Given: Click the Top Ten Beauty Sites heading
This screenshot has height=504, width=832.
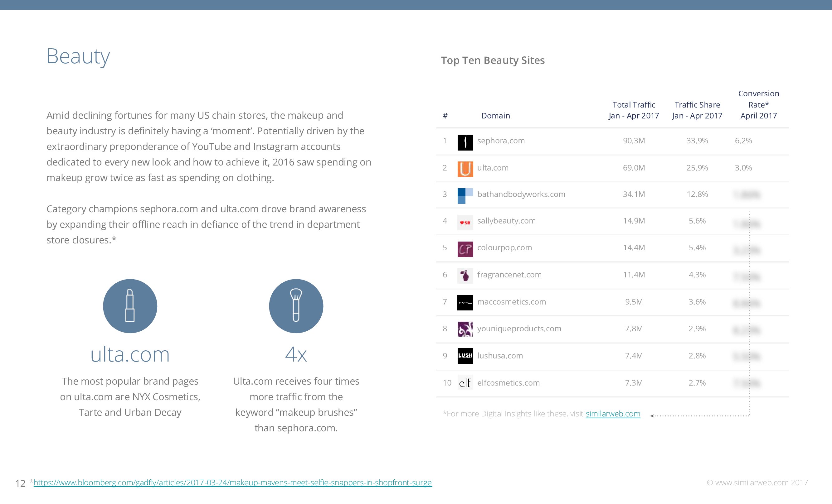Looking at the screenshot, I should [493, 60].
